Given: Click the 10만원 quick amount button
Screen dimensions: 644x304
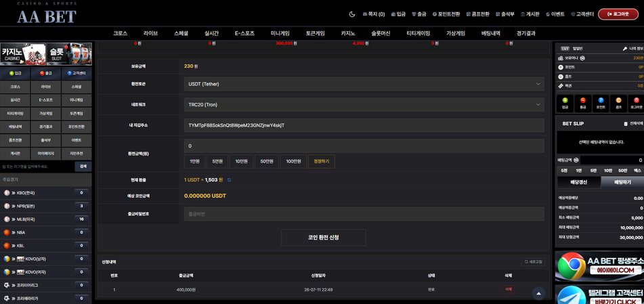Looking at the screenshot, I should click(241, 161).
